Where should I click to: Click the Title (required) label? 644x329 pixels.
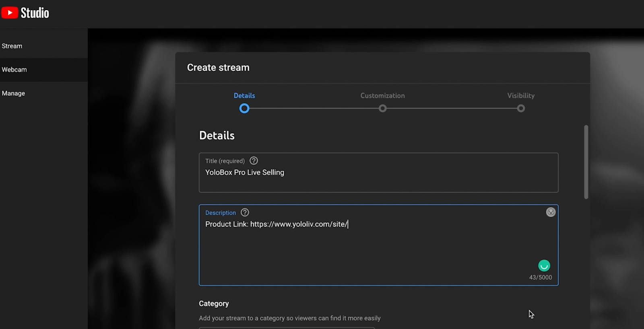tap(225, 161)
